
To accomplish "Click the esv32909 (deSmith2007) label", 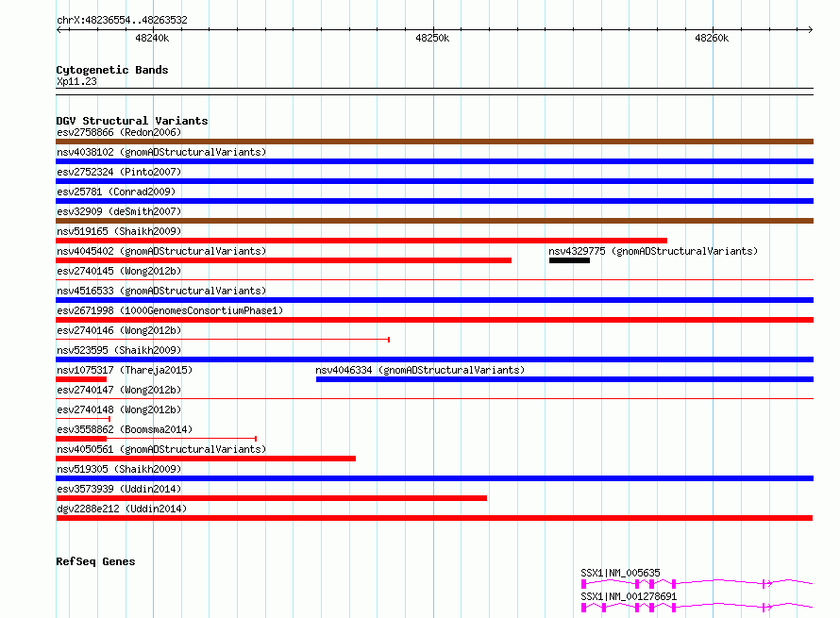I will (119, 211).
